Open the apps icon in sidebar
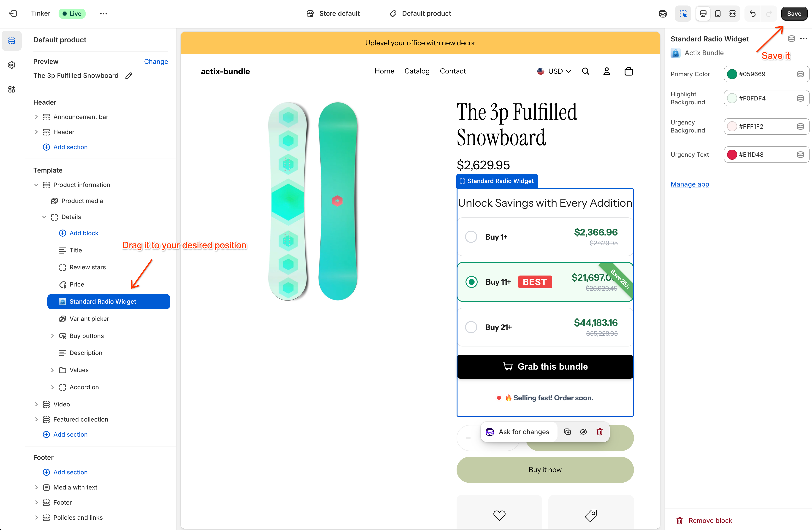 12,89
